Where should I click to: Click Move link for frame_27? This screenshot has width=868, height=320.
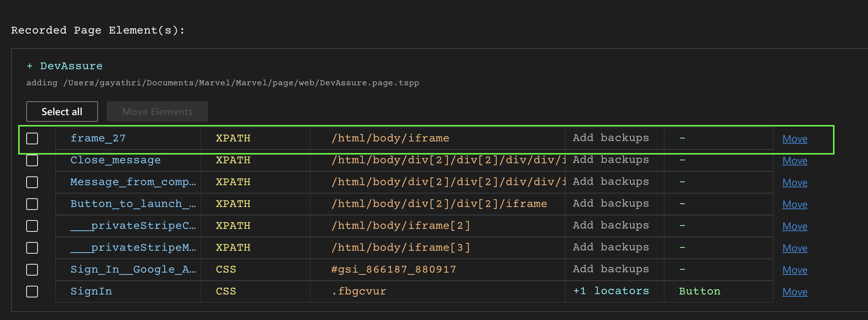coord(795,139)
